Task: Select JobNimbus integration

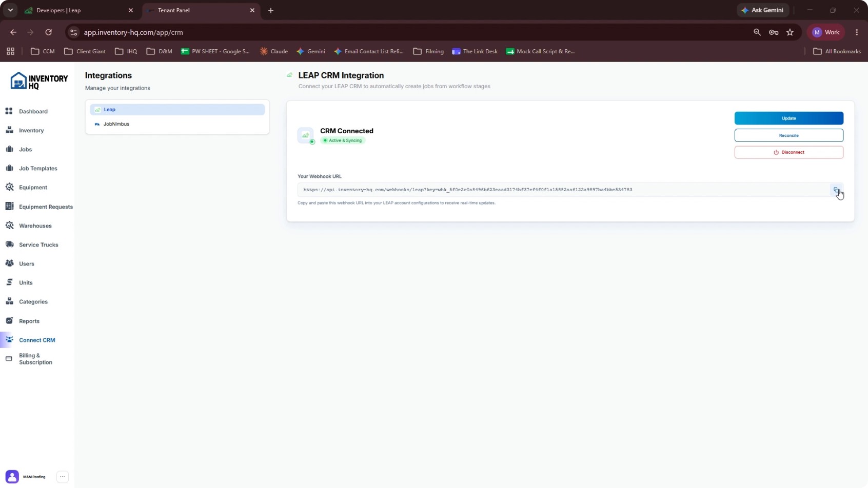Action: (x=177, y=124)
